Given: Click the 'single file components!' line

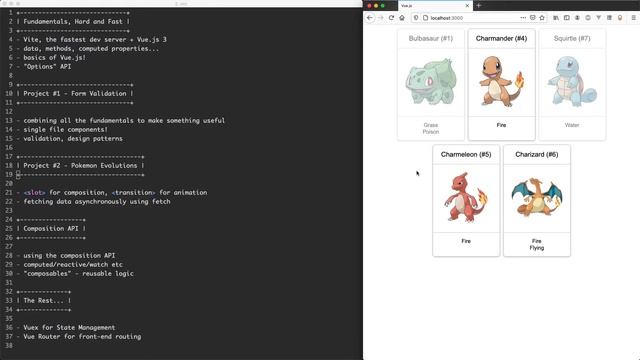Looking at the screenshot, I should click(x=65, y=129).
